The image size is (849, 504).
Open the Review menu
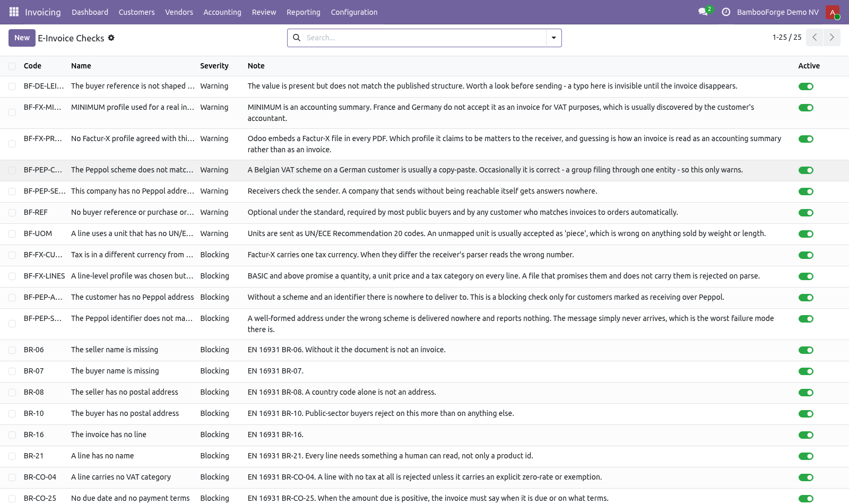(264, 12)
